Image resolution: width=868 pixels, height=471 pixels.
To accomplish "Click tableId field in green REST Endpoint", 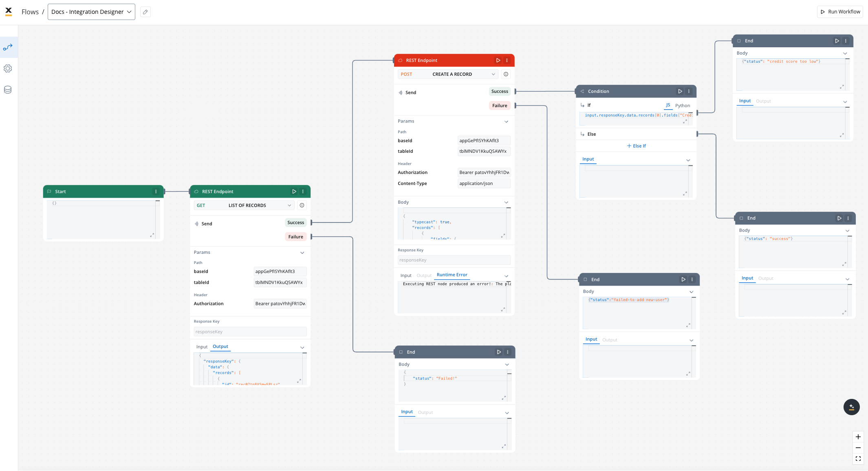I will pyautogui.click(x=280, y=282).
